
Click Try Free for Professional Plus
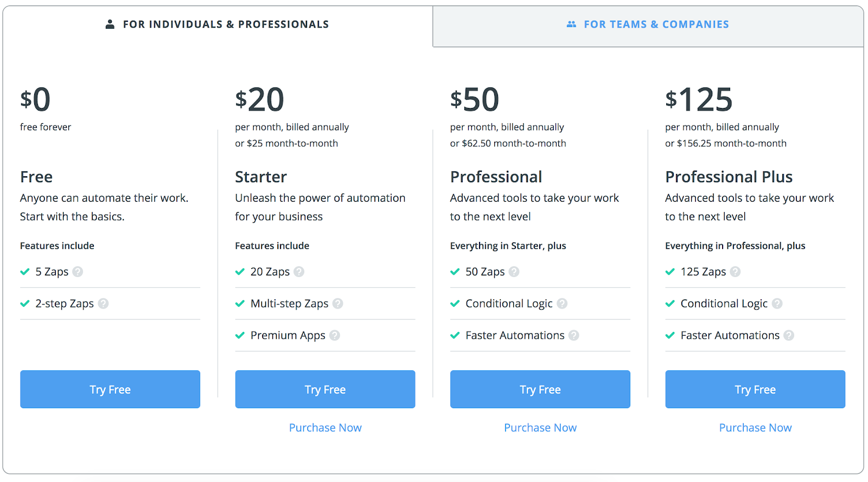755,389
